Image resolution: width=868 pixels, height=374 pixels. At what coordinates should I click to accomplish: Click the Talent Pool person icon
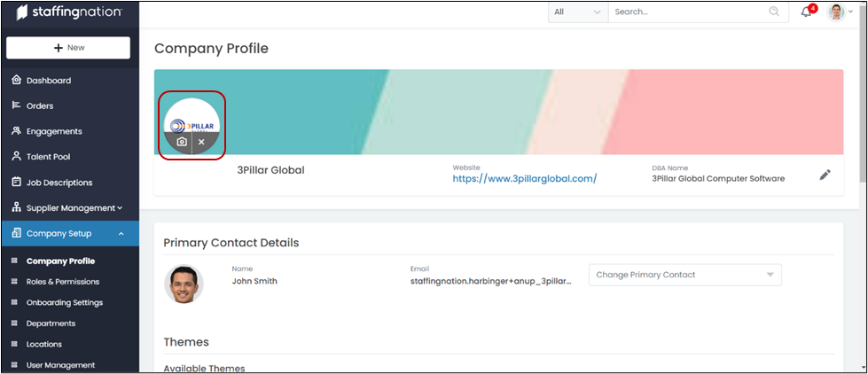tap(16, 157)
